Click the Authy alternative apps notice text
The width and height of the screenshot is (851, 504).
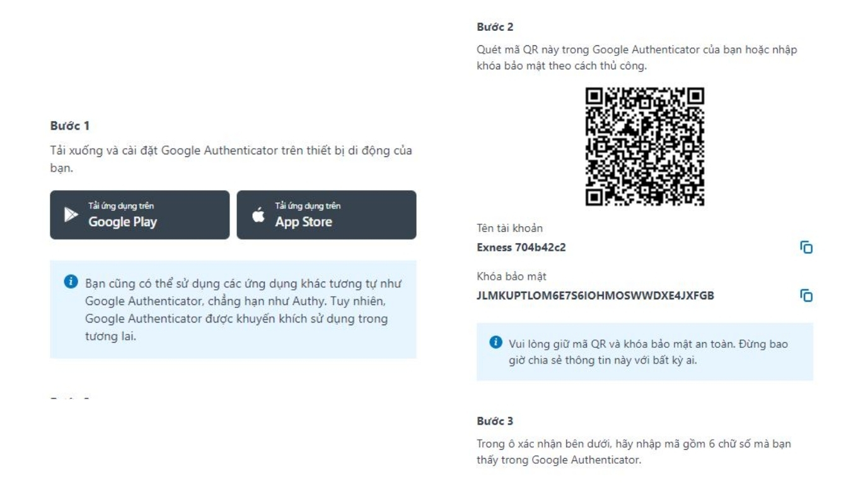(x=243, y=310)
